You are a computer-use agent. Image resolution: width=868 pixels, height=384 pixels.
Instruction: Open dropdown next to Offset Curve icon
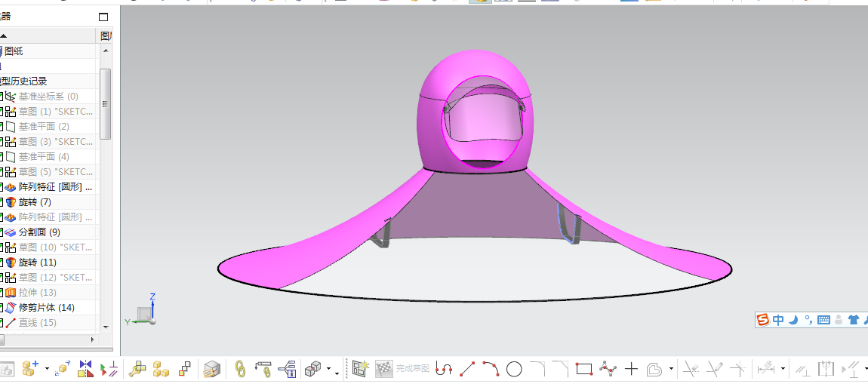672,369
